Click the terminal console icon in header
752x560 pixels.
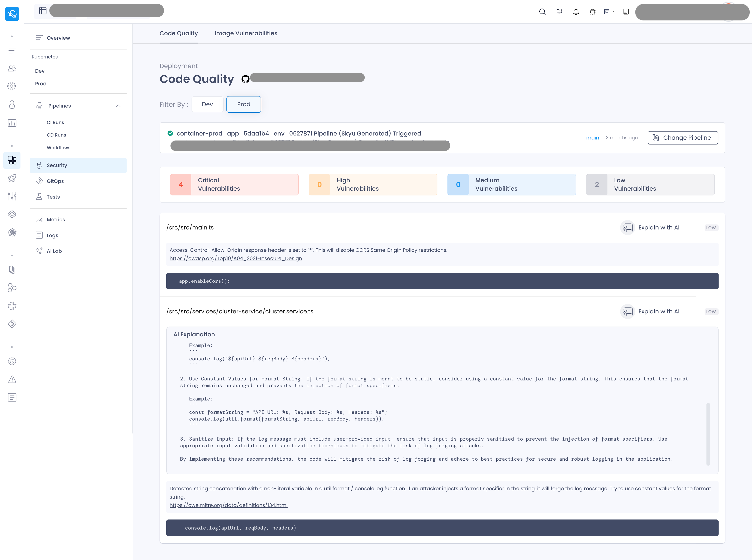click(x=607, y=12)
